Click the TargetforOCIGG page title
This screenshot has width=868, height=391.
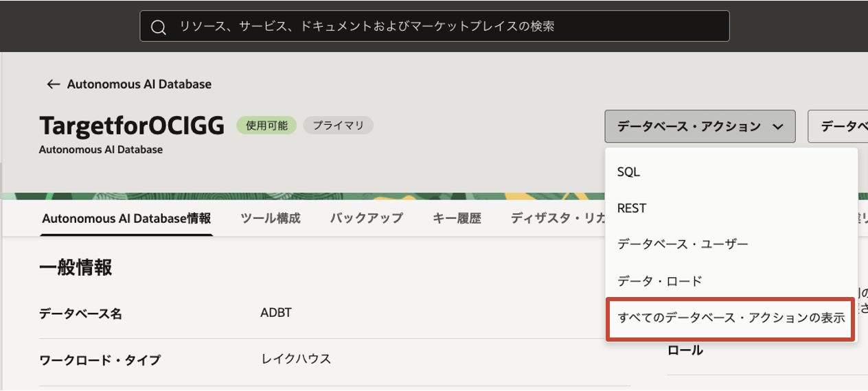pyautogui.click(x=132, y=126)
